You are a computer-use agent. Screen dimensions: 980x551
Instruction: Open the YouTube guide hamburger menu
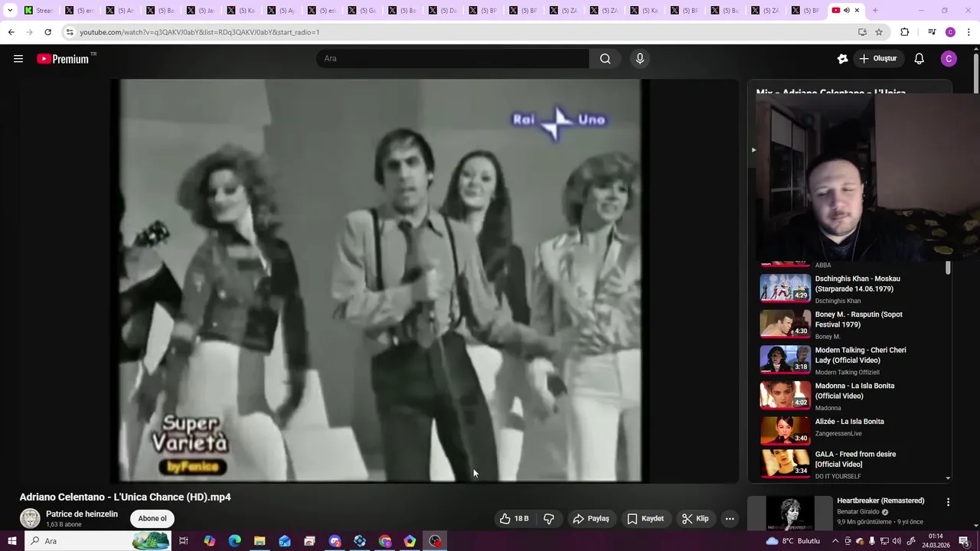tap(18, 59)
